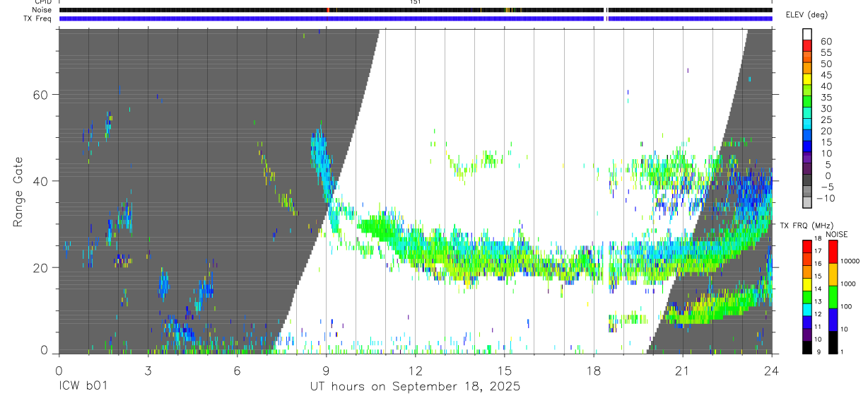Click the UT hours on September 18, 2025 title
This screenshot has width=868, height=401.
pyautogui.click(x=415, y=387)
